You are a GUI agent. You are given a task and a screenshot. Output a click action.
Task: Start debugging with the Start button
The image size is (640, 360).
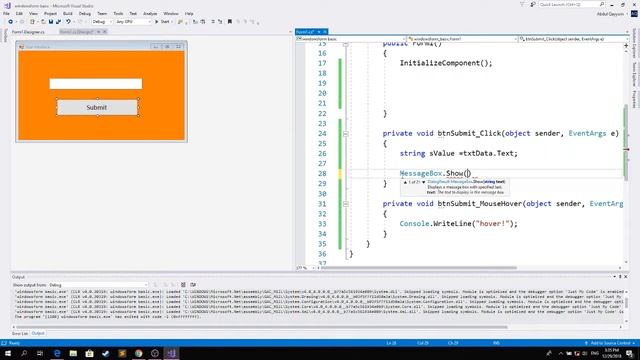pos(162,22)
